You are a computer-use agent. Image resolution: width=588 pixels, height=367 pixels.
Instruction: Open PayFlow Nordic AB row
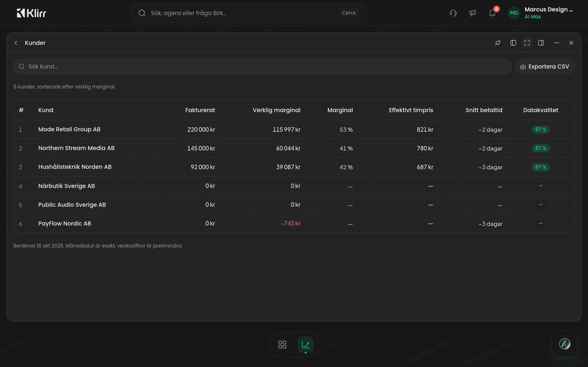pyautogui.click(x=294, y=223)
